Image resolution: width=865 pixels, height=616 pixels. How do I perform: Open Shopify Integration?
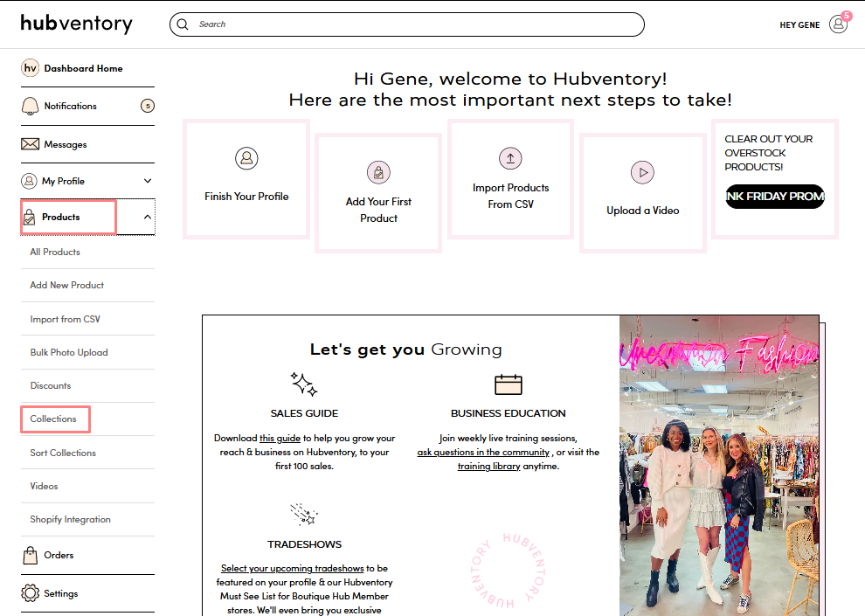pyautogui.click(x=70, y=520)
